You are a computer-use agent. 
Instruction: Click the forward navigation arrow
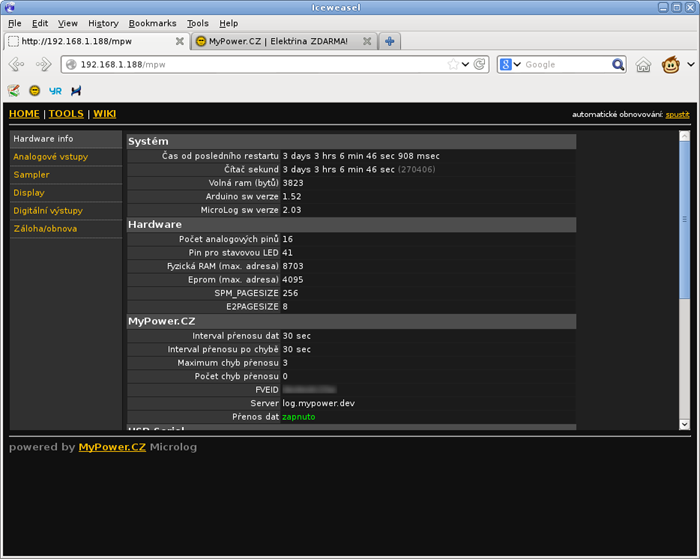43,65
